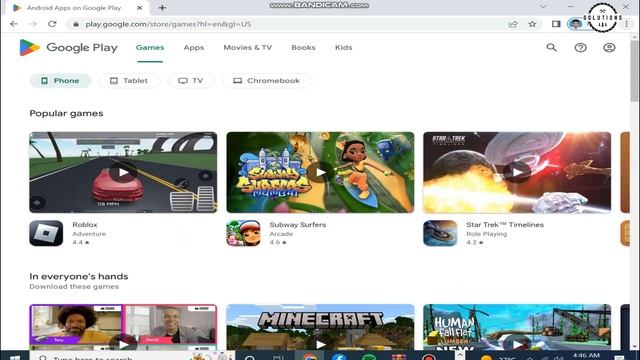This screenshot has width=640, height=360.
Task: Click the site lock icon in address bar
Action: (x=76, y=24)
